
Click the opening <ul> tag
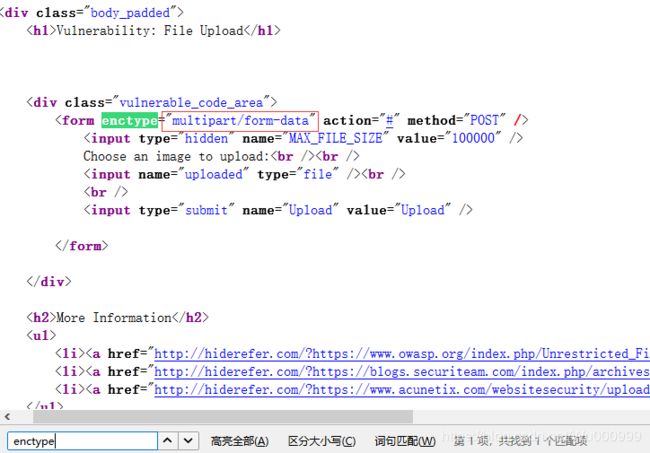(x=41, y=336)
